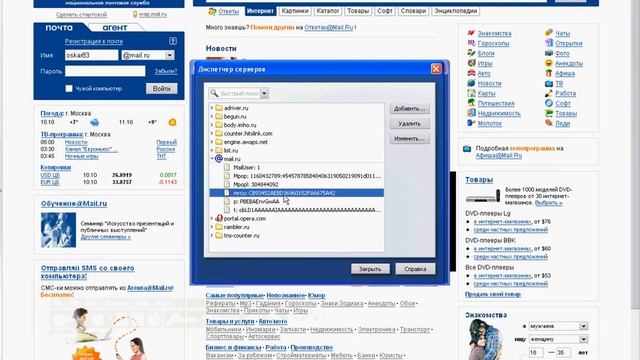640x360 pixels.
Task: Close the Диспетчер серверов dialog
Action: click(x=436, y=69)
